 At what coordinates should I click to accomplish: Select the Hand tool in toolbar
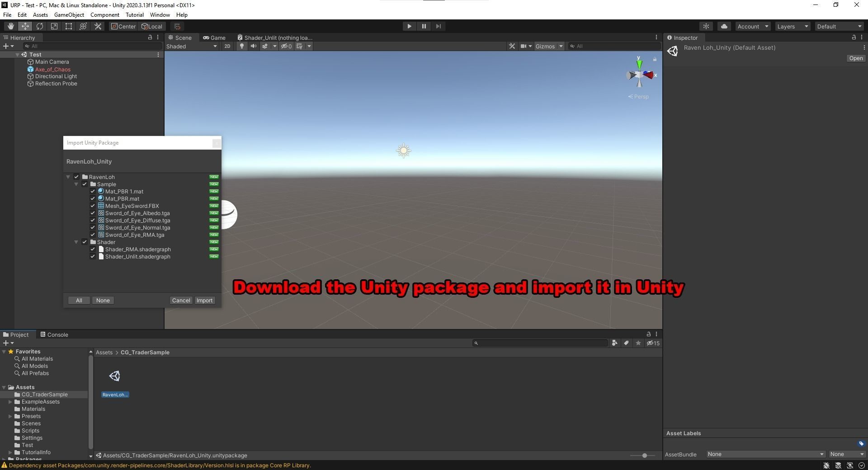(10, 26)
